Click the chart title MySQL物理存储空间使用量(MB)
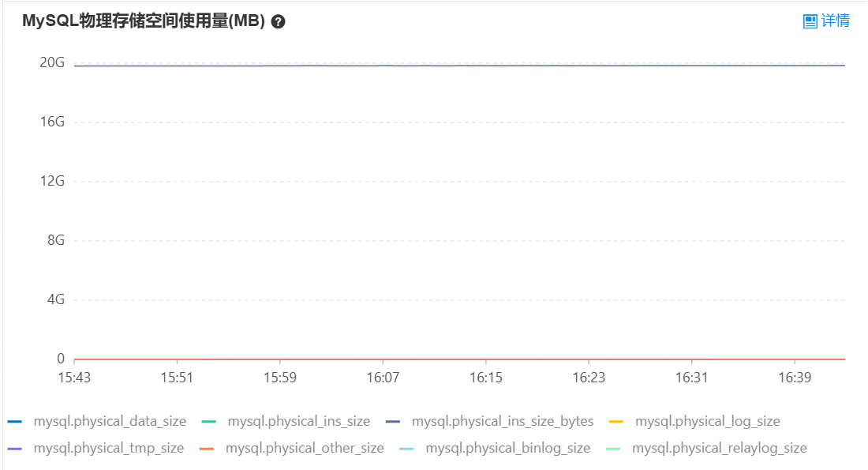Image resolution: width=868 pixels, height=470 pixels. (x=144, y=21)
